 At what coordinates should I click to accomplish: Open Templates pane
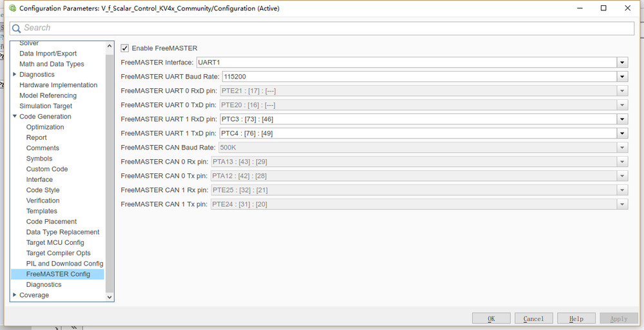[42, 211]
